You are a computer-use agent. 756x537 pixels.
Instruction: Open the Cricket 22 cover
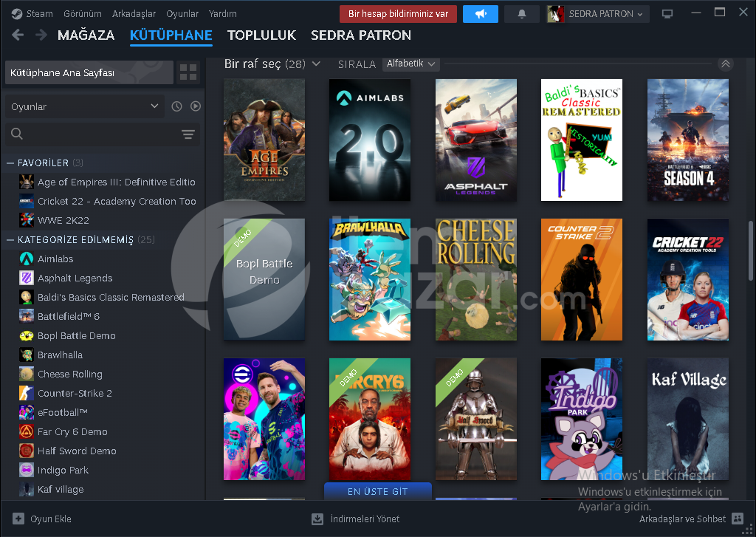point(688,279)
